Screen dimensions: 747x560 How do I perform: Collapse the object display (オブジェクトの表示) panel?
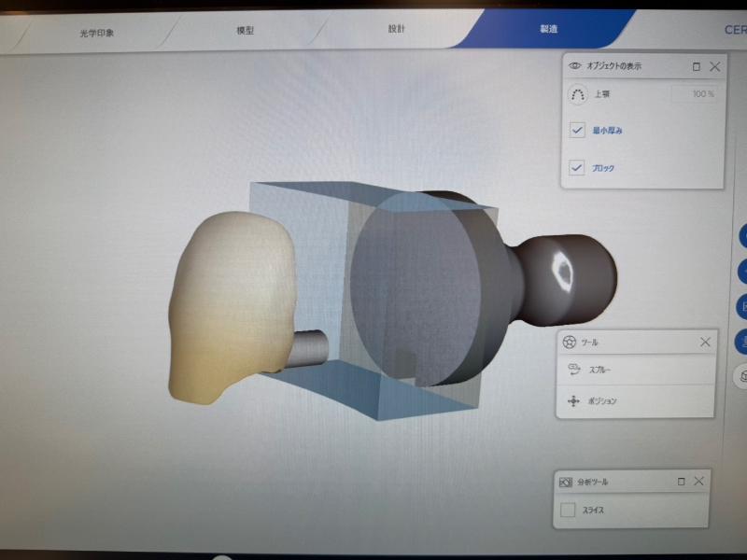[x=696, y=67]
